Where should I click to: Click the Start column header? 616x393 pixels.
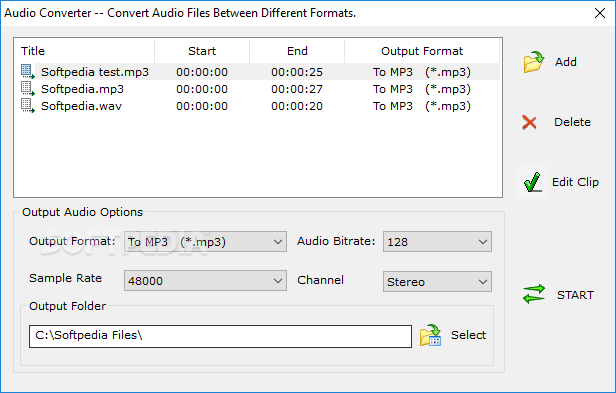click(202, 51)
